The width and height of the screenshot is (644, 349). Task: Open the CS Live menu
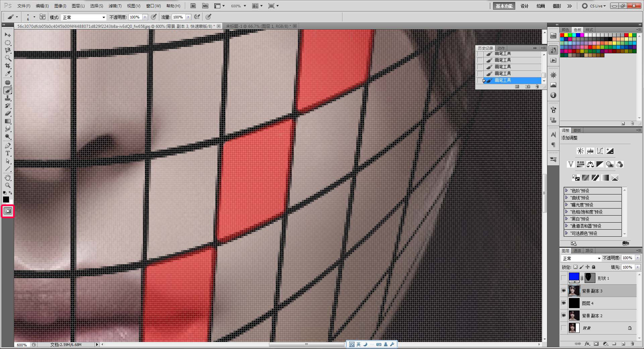[594, 6]
